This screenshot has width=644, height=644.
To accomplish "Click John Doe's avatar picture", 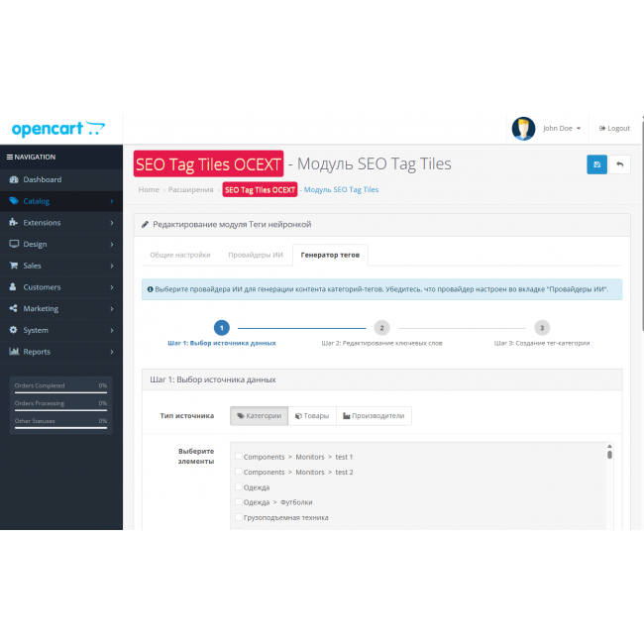I will [523, 128].
